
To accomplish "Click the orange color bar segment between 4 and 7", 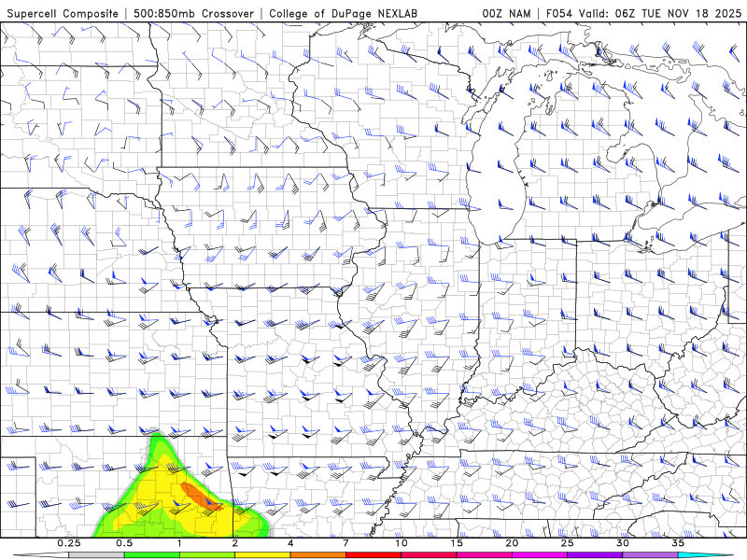I will (x=317, y=555).
